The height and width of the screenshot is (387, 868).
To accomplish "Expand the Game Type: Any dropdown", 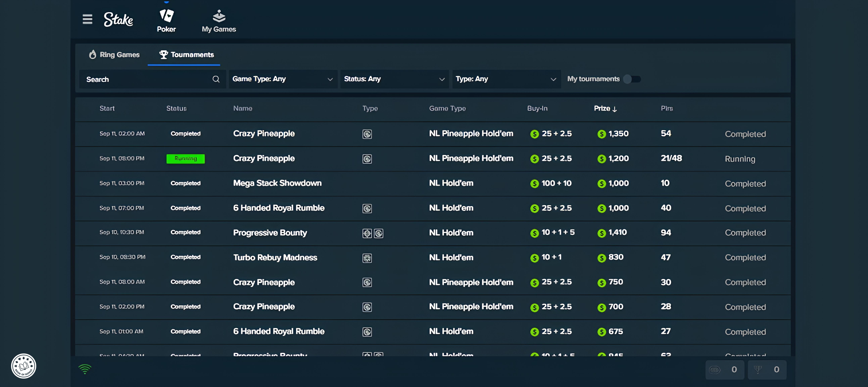I will click(x=283, y=79).
